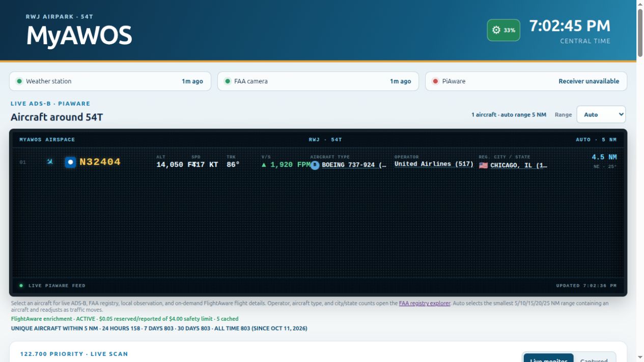Click the gear 33% status badge
This screenshot has height=362, width=644.
coord(503,30)
